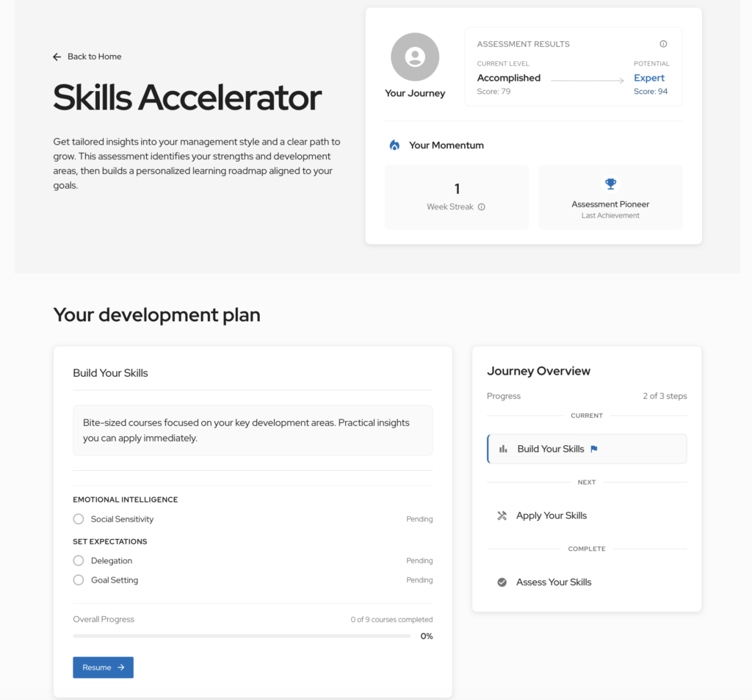
Task: Open the Assessment Results info icon
Action: [663, 44]
